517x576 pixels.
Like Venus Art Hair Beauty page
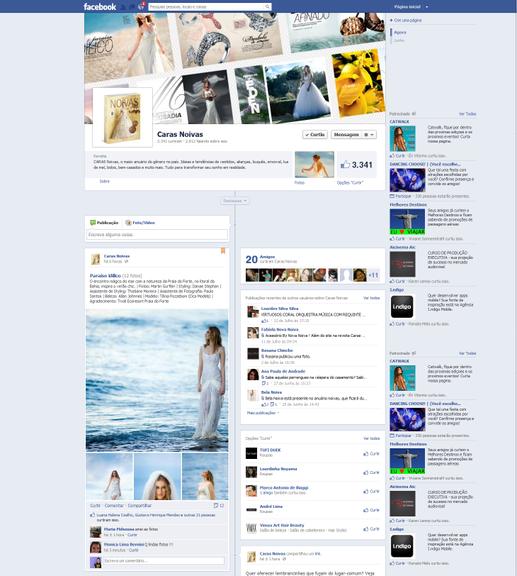(x=371, y=529)
